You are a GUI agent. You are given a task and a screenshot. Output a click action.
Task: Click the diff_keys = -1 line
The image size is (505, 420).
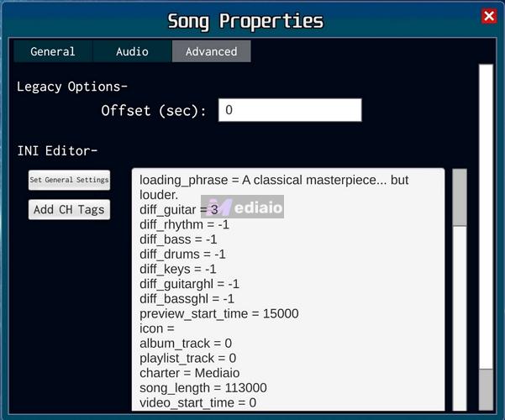178,269
